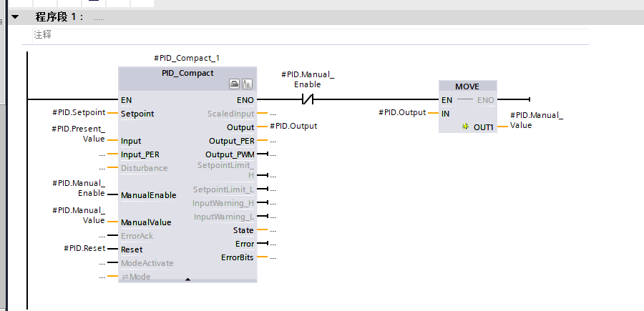Click the Input_PER empty operand placeholder

tap(102, 155)
